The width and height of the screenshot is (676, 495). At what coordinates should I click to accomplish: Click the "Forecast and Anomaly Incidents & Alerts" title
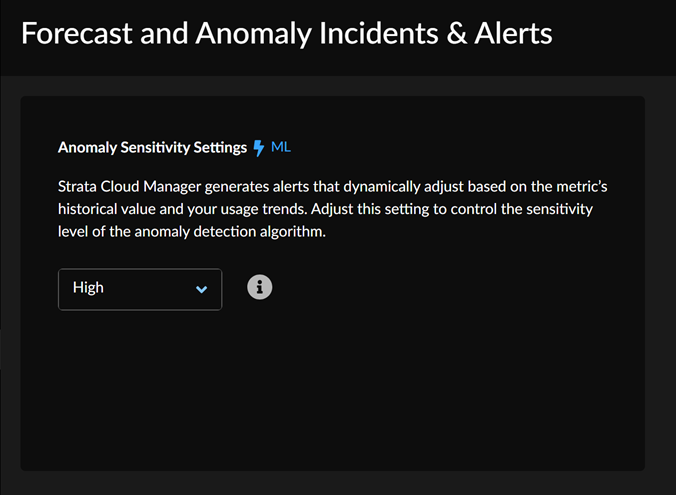tap(286, 34)
